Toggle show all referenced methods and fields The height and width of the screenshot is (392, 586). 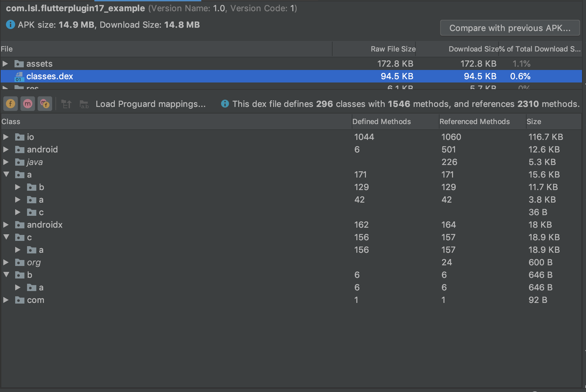[45, 104]
